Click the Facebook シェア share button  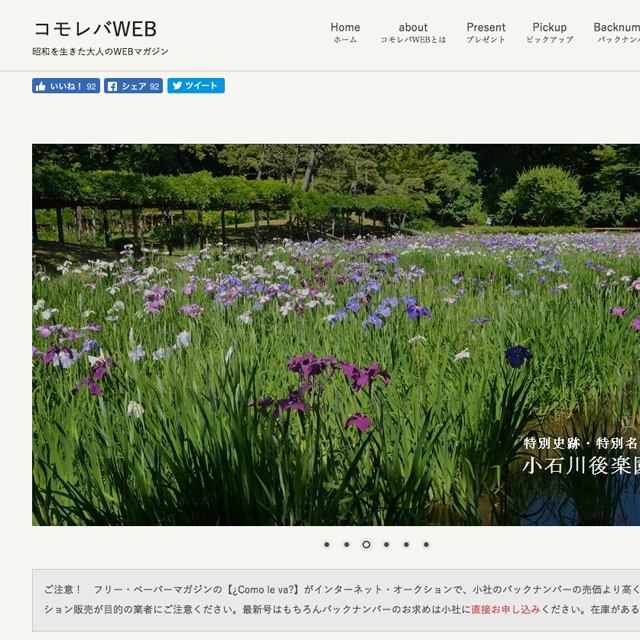pyautogui.click(x=133, y=86)
